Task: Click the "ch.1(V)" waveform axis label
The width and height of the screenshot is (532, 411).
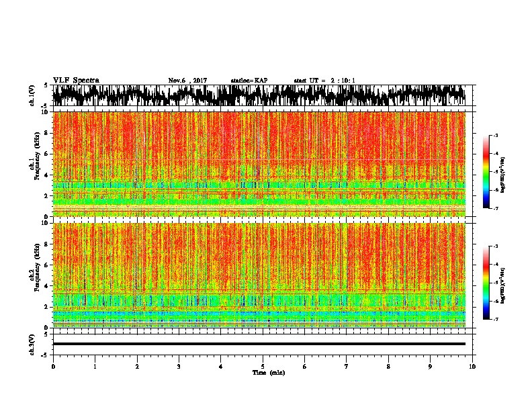Action: (32, 95)
